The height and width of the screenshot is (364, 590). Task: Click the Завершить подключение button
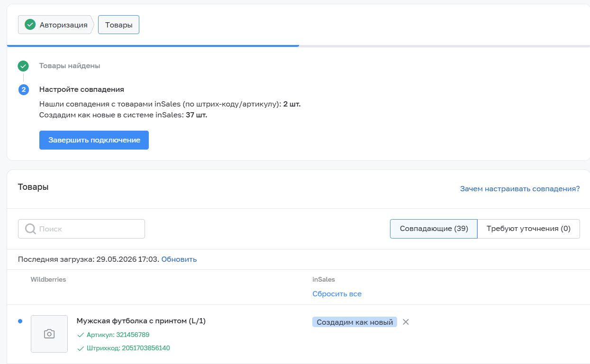tap(94, 140)
